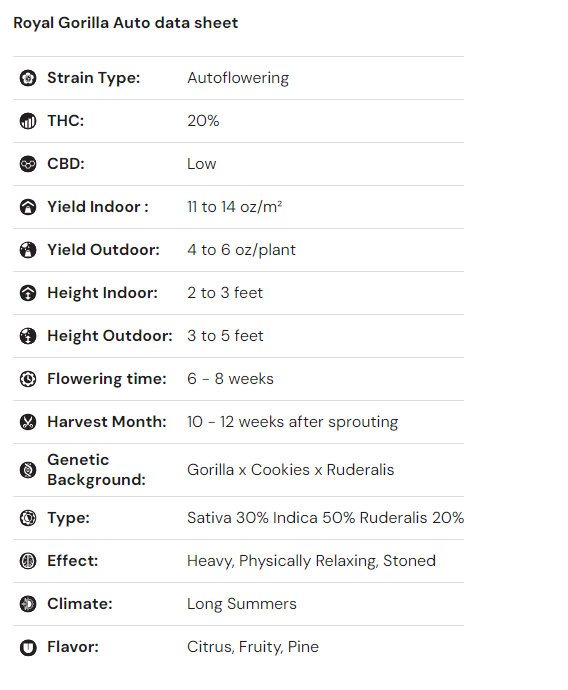Click the Flowering time clock icon
568x690 pixels.
[28, 379]
